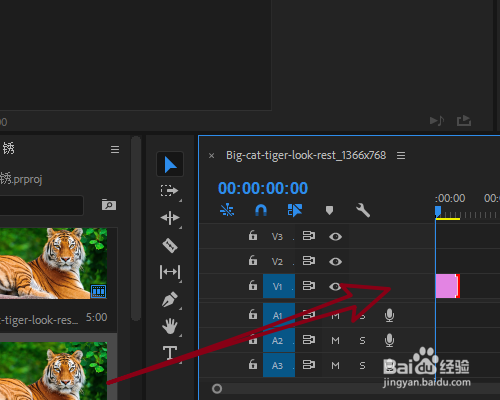Solo the A2 audio track

click(362, 340)
